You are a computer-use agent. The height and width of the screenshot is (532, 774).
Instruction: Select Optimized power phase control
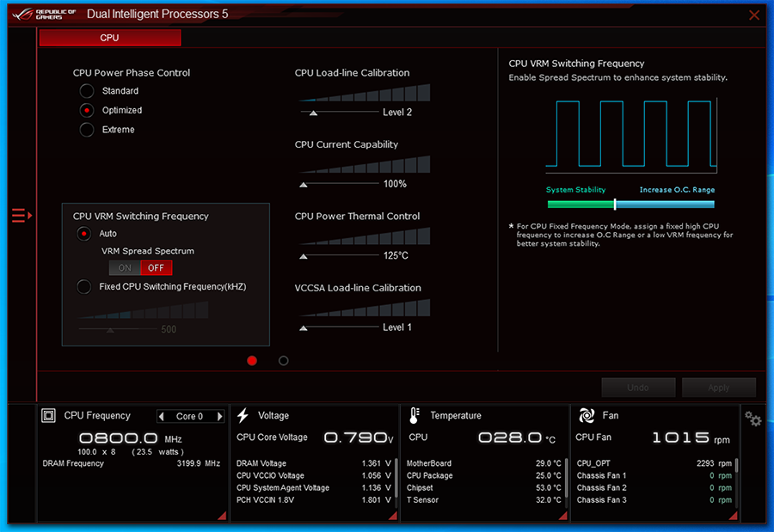pyautogui.click(x=87, y=110)
